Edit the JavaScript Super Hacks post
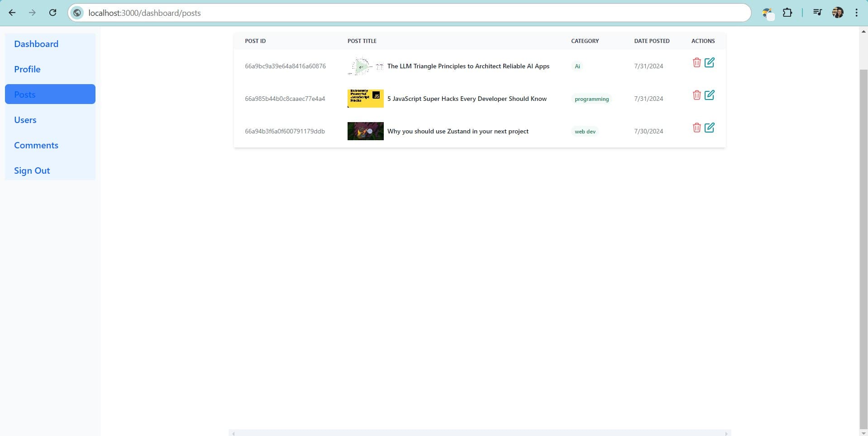 tap(709, 95)
